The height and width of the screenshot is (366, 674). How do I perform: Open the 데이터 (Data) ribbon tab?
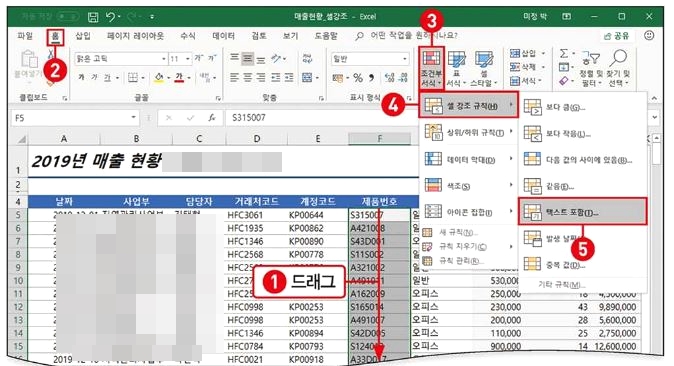(224, 36)
